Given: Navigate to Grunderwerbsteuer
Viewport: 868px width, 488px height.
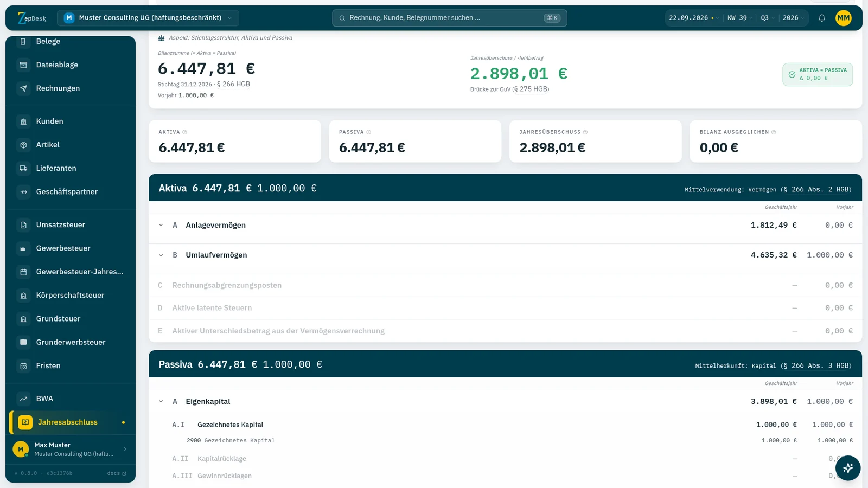Looking at the screenshot, I should [71, 343].
